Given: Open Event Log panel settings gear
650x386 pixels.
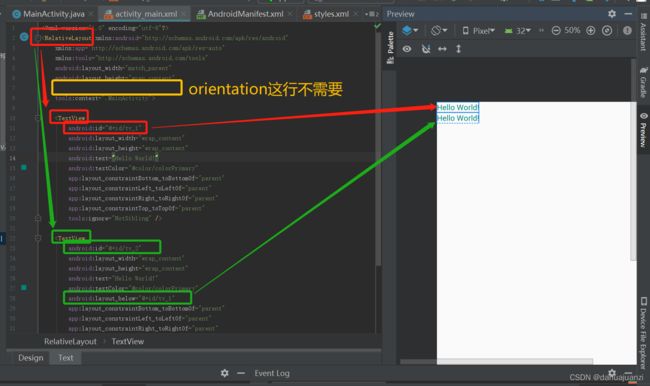Looking at the screenshot, I should (224, 373).
